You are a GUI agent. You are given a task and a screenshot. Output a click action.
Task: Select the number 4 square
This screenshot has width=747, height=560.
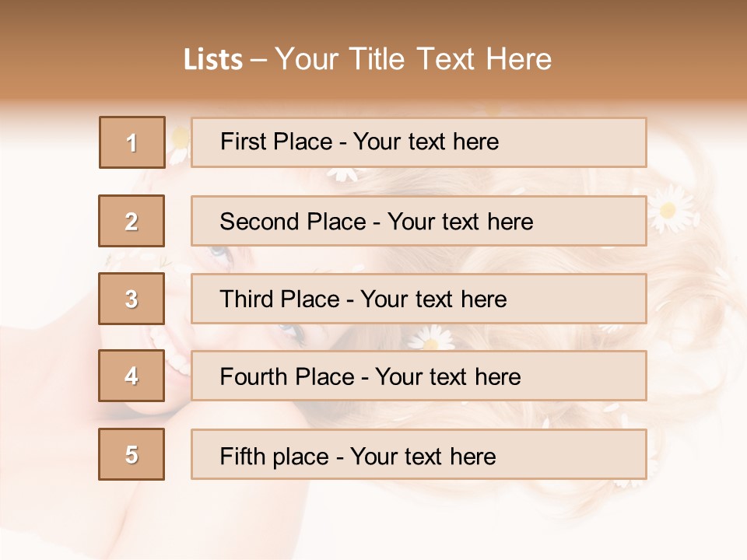(132, 376)
